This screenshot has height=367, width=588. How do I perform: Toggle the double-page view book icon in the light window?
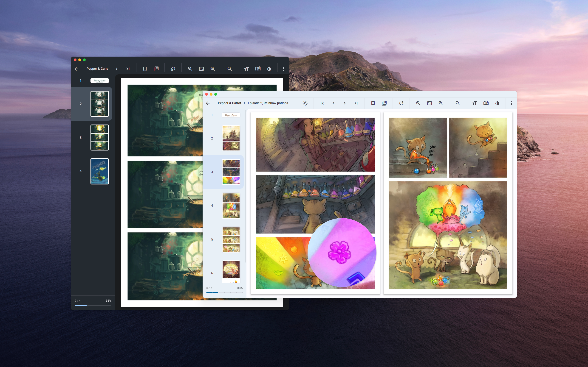tap(486, 103)
